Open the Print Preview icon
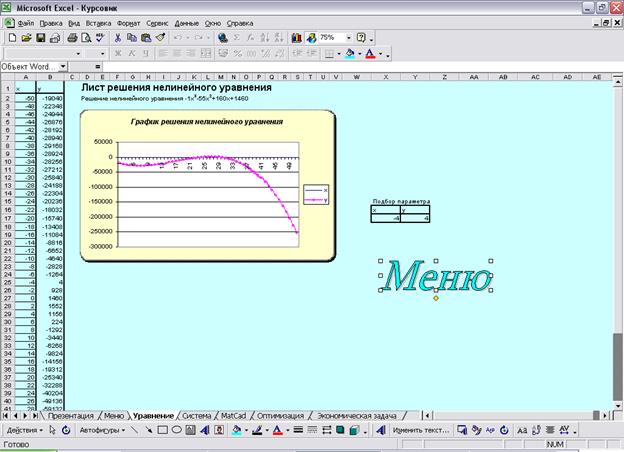 coord(87,37)
